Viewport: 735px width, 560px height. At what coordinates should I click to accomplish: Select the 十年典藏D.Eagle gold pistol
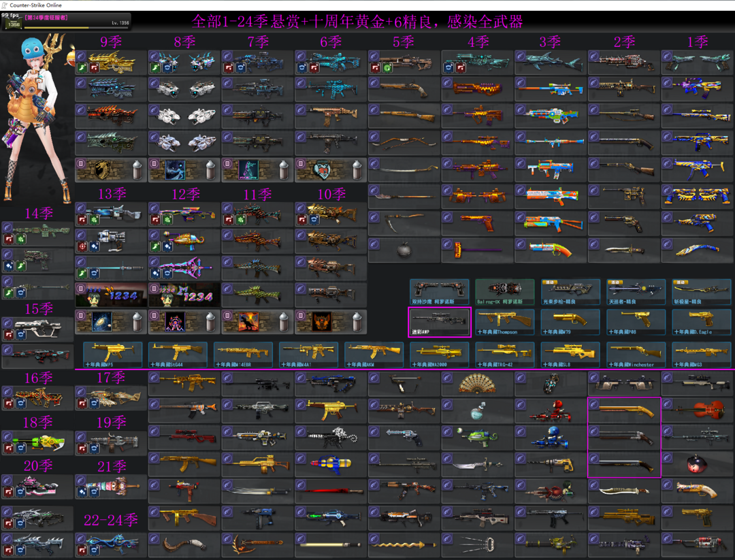click(702, 322)
